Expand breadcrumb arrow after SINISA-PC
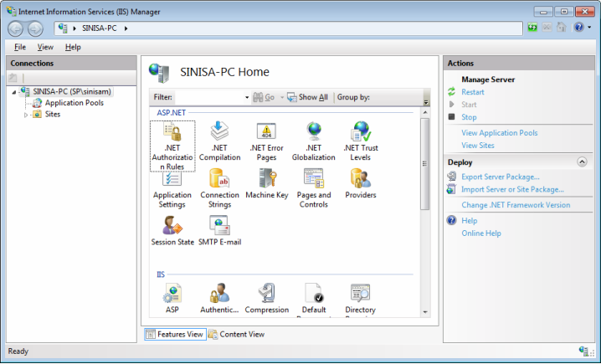Viewport: 601px width, 364px height. pyautogui.click(x=126, y=28)
